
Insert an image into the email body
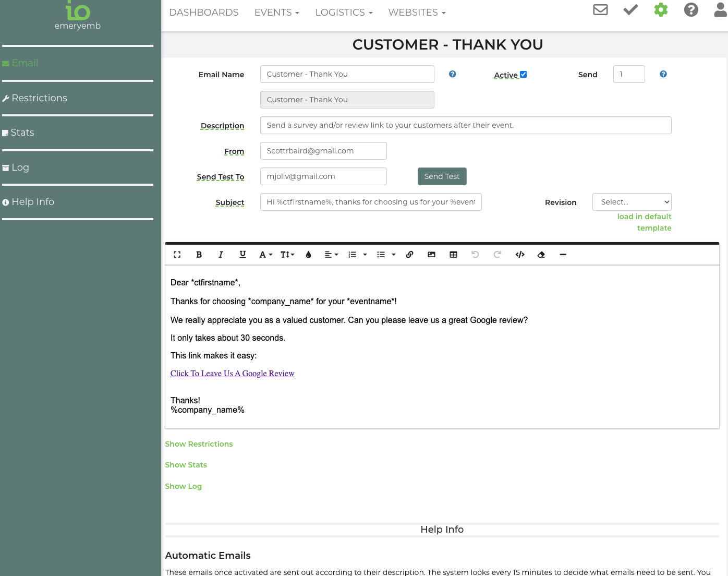click(x=431, y=255)
